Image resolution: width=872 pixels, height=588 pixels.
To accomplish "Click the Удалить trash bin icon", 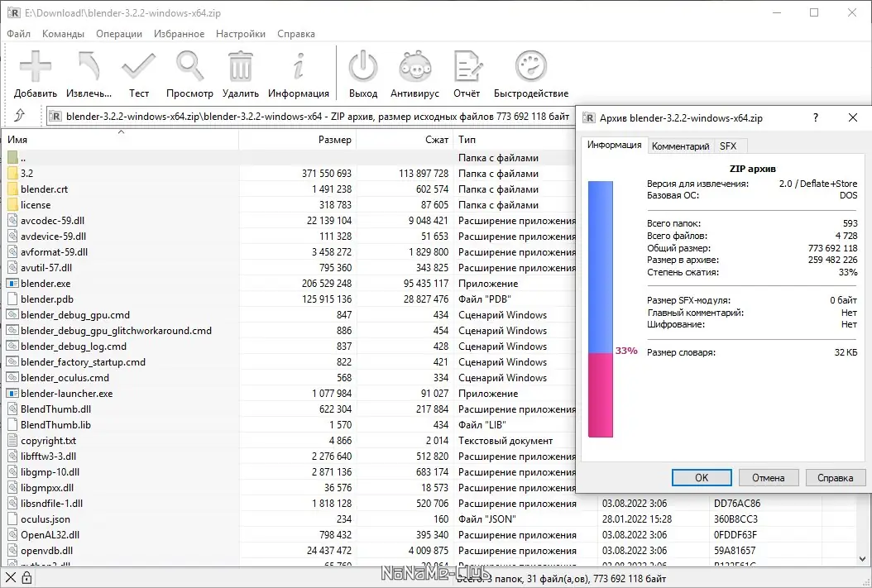I will coord(240,67).
